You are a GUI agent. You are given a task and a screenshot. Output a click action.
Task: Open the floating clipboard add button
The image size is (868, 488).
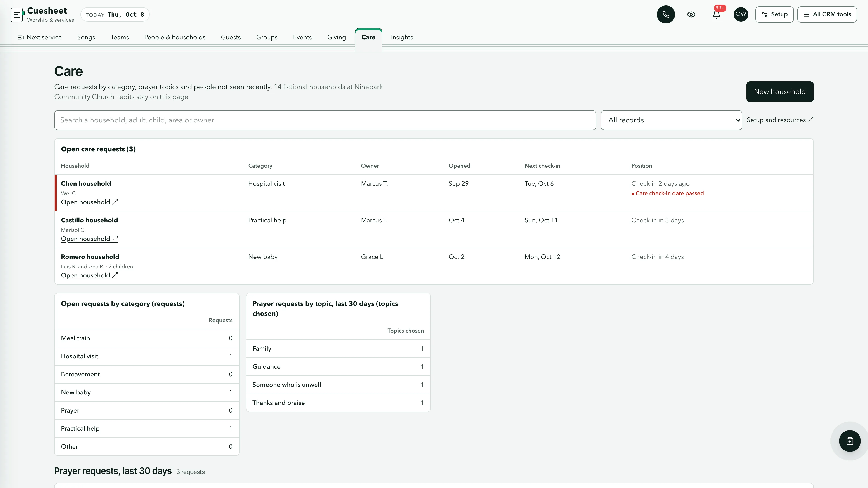[849, 441]
